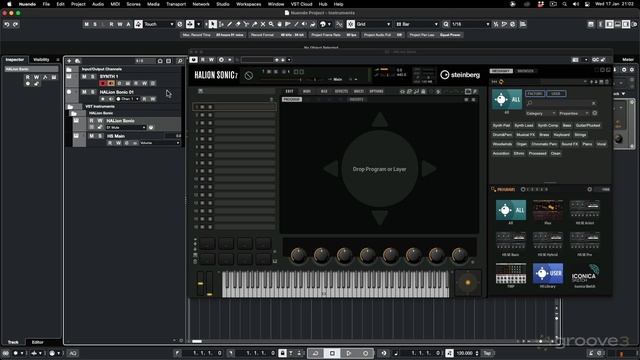Click the Tap tempo button
640x360 pixels.
(x=487, y=353)
